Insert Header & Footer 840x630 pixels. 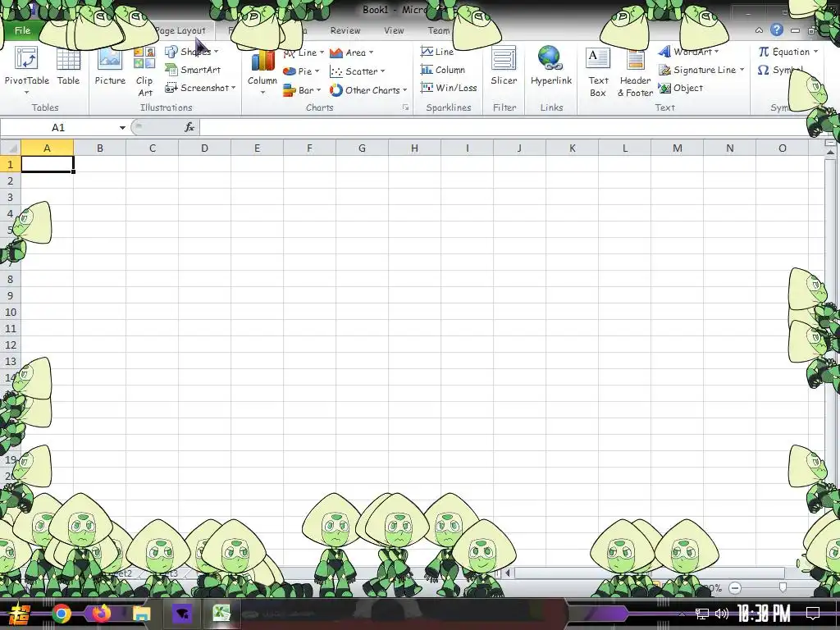click(x=635, y=72)
